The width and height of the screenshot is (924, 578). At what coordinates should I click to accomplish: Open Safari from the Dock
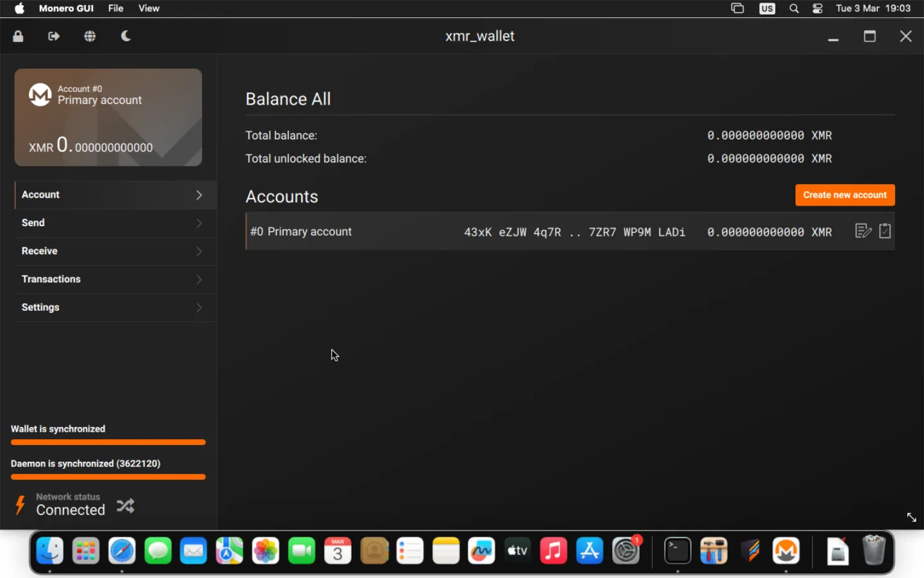coord(122,551)
